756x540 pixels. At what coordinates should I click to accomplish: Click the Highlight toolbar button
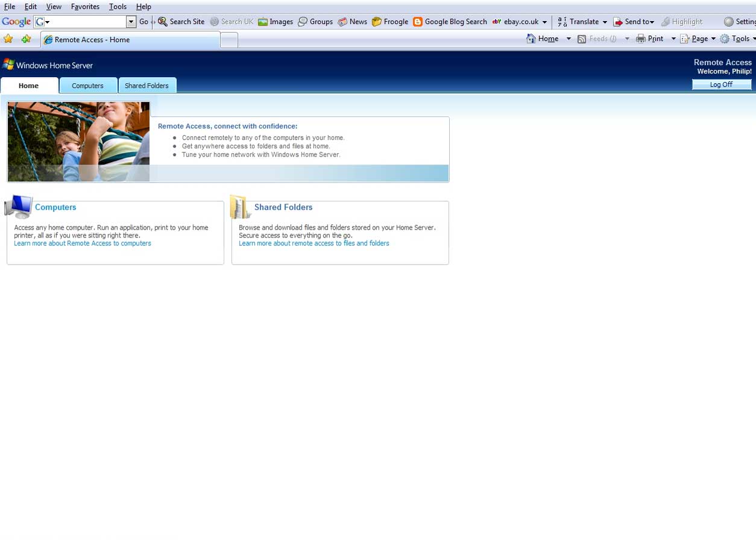[x=682, y=22]
